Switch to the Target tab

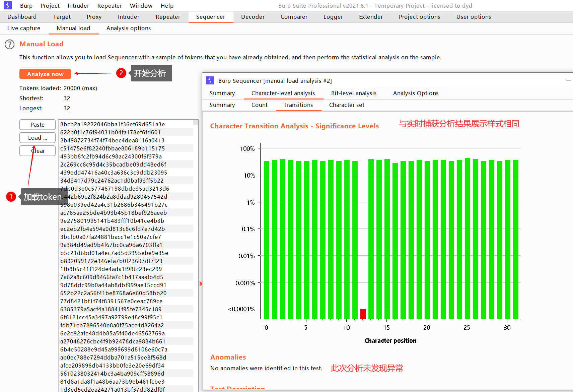(x=62, y=17)
